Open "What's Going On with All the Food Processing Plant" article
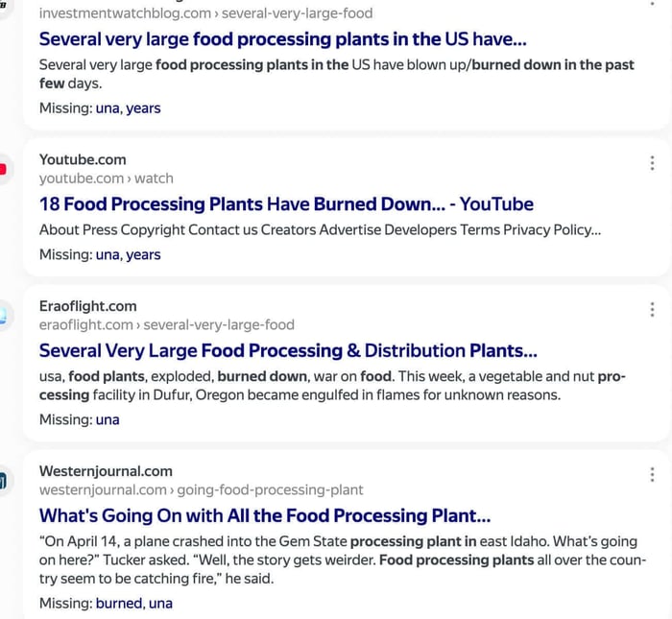672x619 pixels. 265,515
